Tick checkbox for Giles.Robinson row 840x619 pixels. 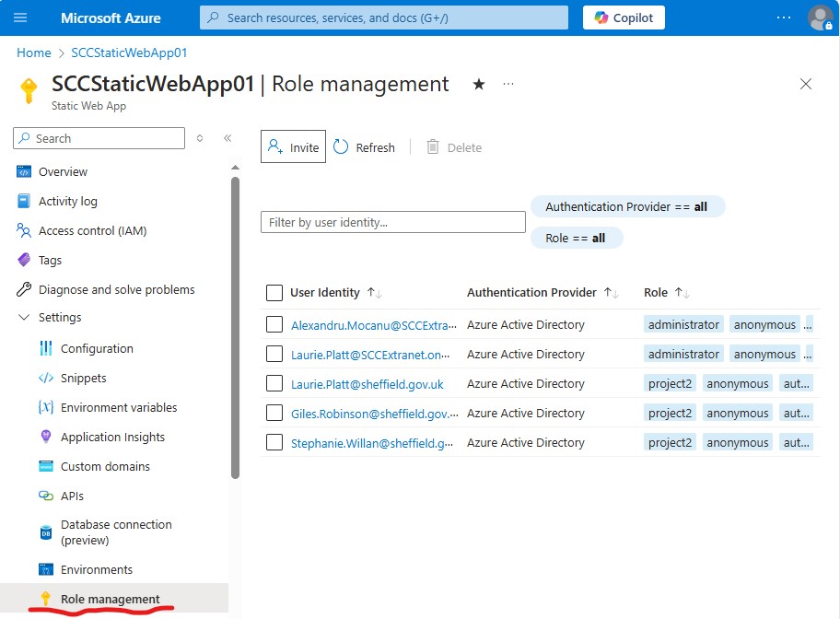click(274, 413)
